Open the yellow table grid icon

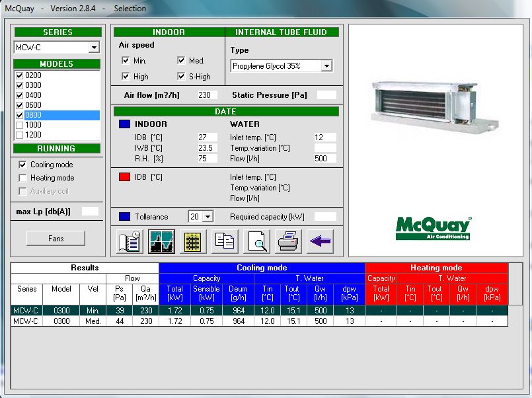[193, 241]
